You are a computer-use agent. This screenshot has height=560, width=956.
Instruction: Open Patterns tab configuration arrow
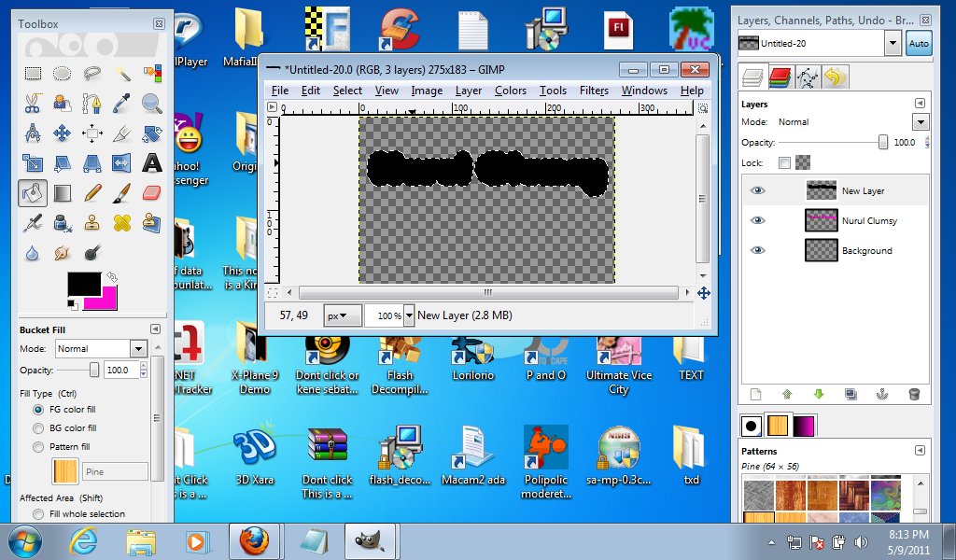click(920, 450)
